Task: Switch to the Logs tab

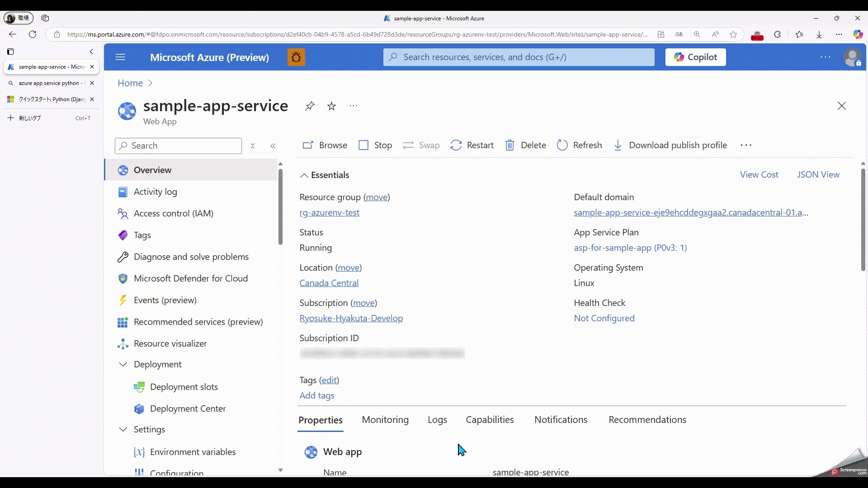Action: [437, 420]
